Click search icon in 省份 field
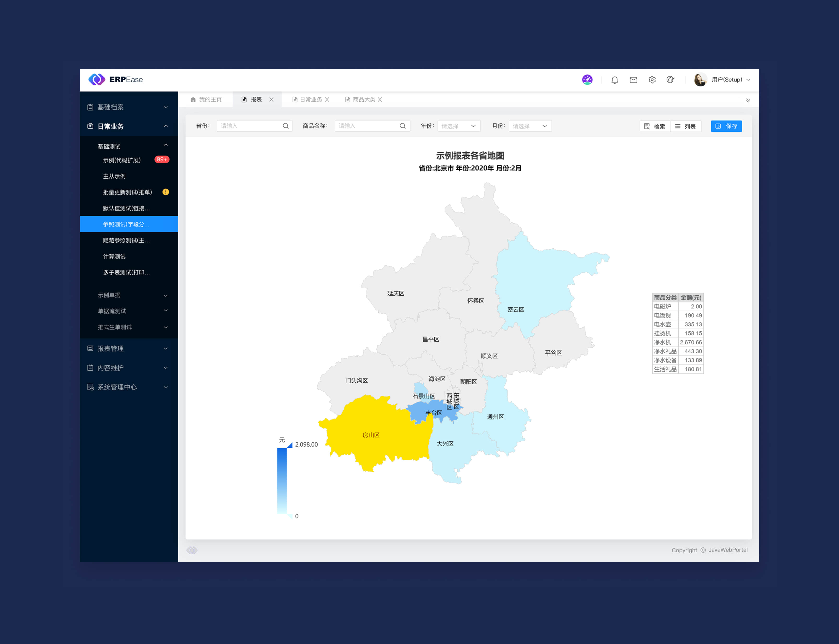 coord(285,126)
